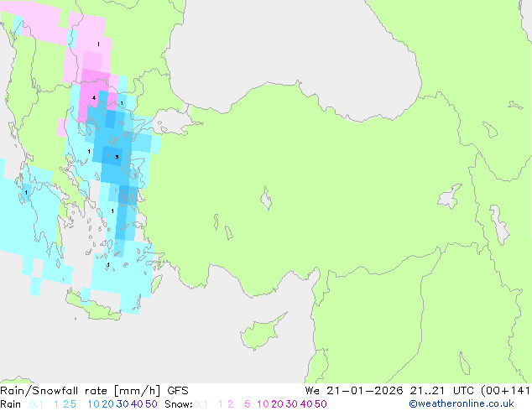Click the "(00+141" forecast offset text
The width and height of the screenshot is (532, 411).
tap(506, 391)
